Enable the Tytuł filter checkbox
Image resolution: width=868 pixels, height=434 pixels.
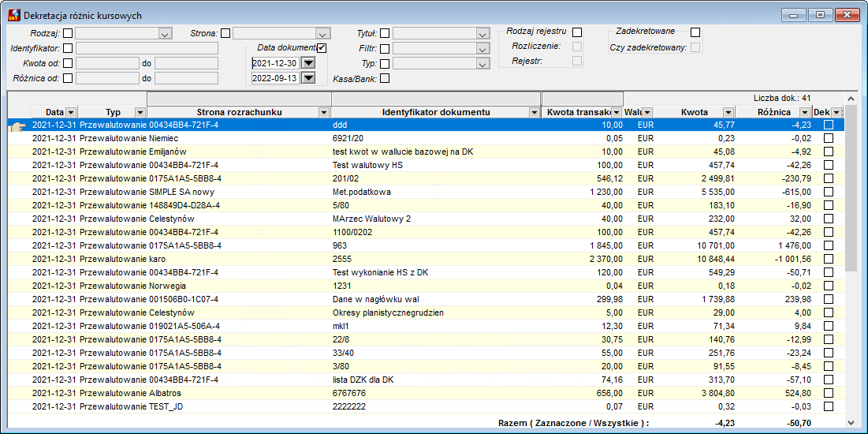[x=385, y=33]
